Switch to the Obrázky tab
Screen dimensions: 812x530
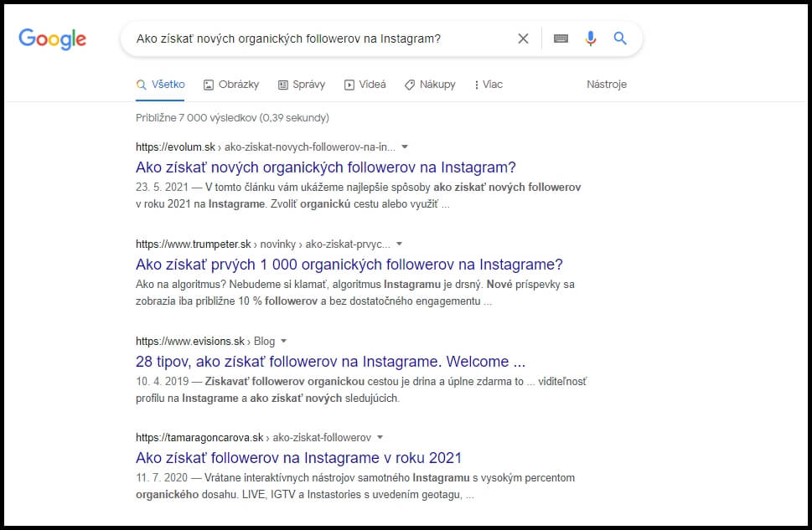coord(231,85)
